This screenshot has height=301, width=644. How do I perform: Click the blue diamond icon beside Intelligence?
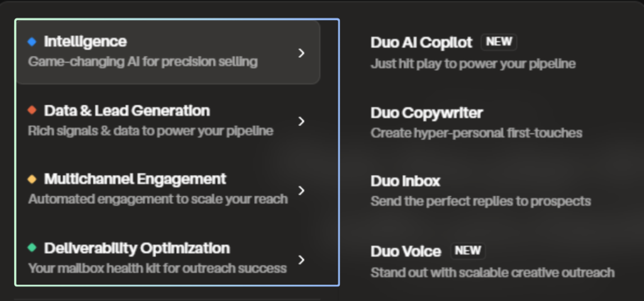32,42
